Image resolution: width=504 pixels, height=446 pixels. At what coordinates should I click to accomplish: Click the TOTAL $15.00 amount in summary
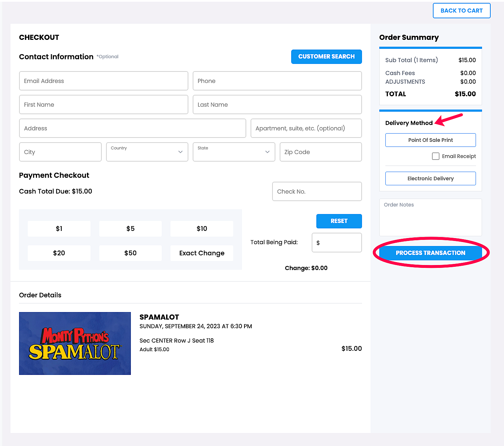click(x=465, y=94)
